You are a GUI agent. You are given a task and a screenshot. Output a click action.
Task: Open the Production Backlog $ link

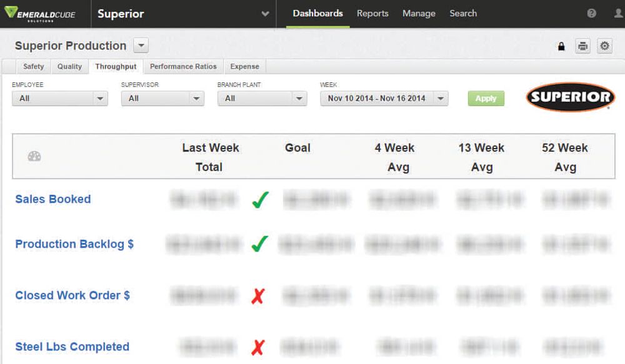pos(74,243)
